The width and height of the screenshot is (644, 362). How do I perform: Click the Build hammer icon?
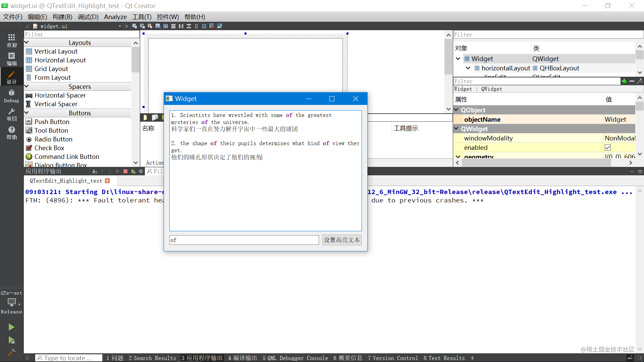click(x=11, y=352)
